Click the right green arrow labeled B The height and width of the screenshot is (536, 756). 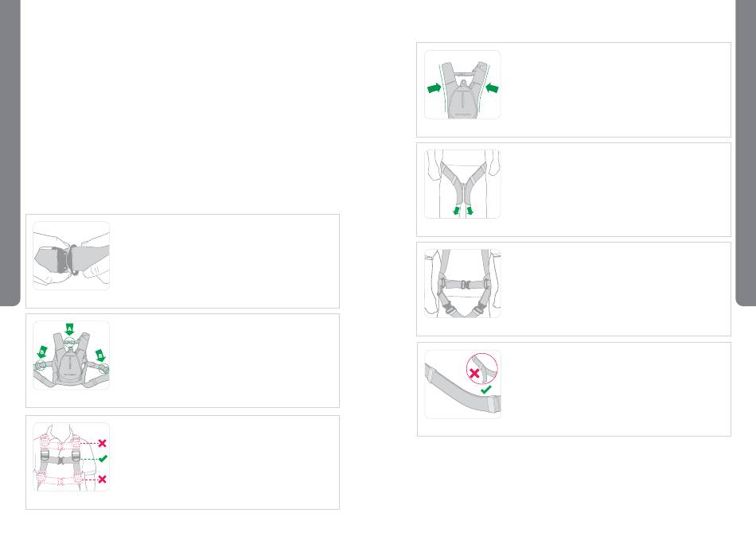coord(99,355)
